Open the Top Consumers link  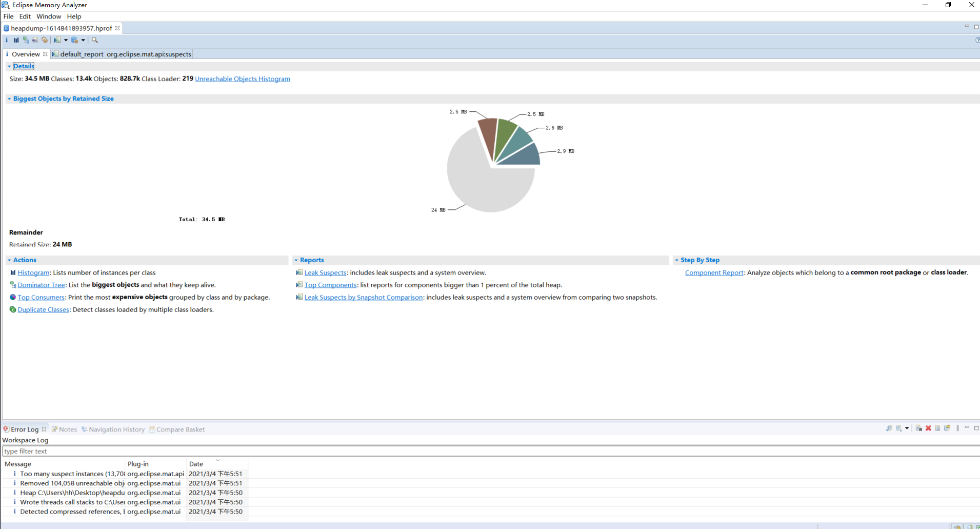[x=41, y=297]
